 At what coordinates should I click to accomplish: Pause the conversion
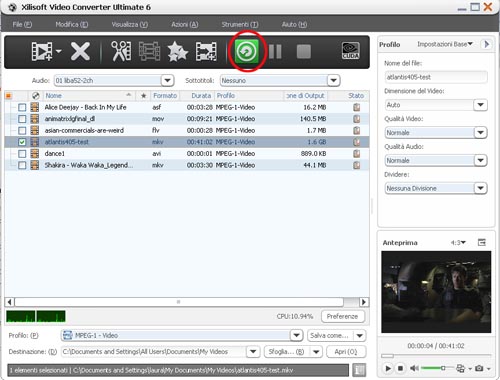[275, 52]
